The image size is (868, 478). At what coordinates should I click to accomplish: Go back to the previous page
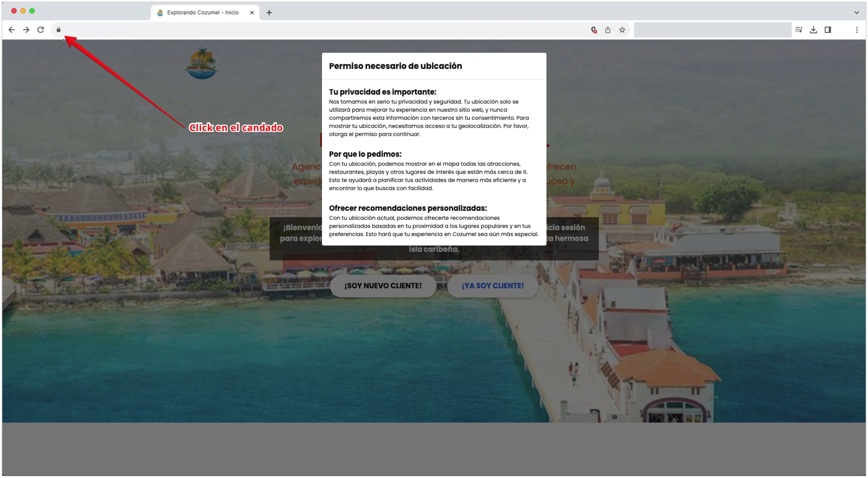tap(11, 30)
